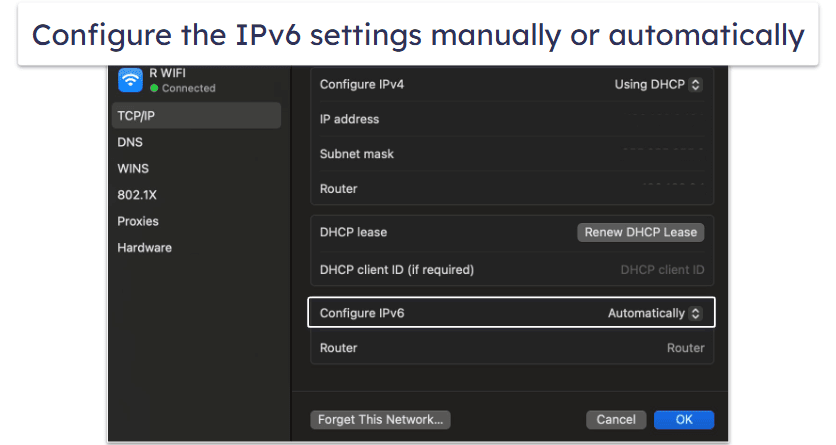Click the blue Wi-Fi icon
This screenshot has height=445, width=836.
131,79
